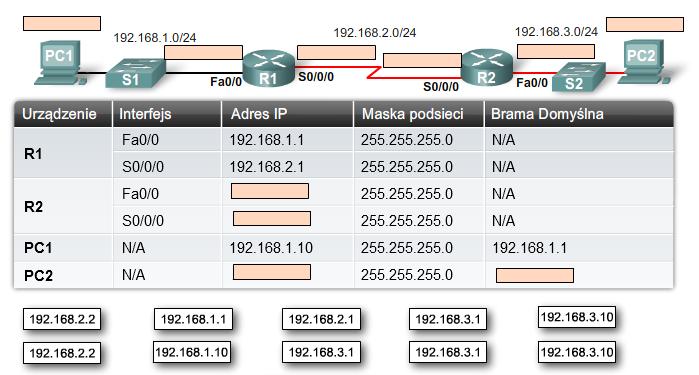
Task: Pick the 192.168.1.1 answer tile below table
Action: tap(193, 319)
